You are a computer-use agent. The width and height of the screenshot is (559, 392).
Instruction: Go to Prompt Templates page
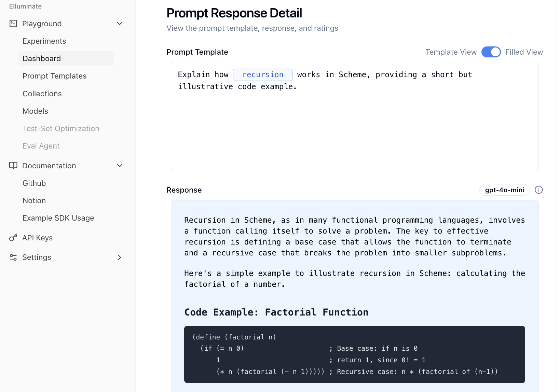coord(55,76)
